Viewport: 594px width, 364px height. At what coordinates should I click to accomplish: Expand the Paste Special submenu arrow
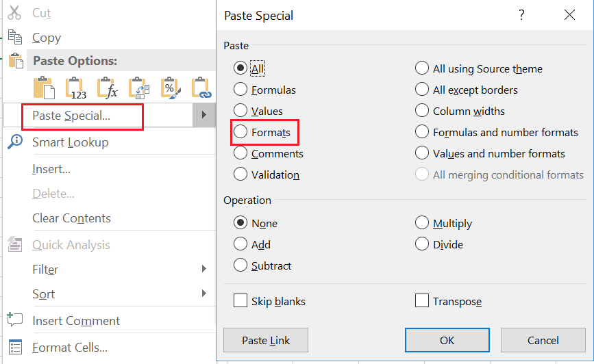click(x=203, y=115)
